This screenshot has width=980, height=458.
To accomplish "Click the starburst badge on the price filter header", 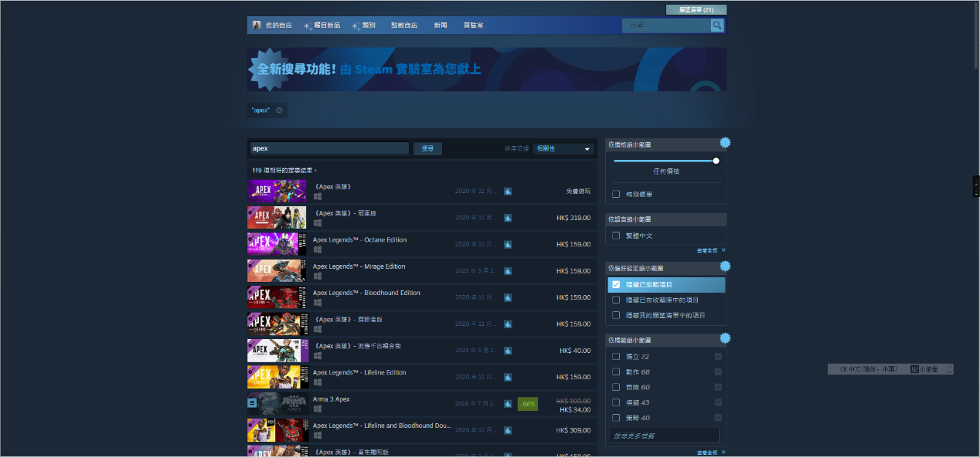I will pyautogui.click(x=725, y=143).
